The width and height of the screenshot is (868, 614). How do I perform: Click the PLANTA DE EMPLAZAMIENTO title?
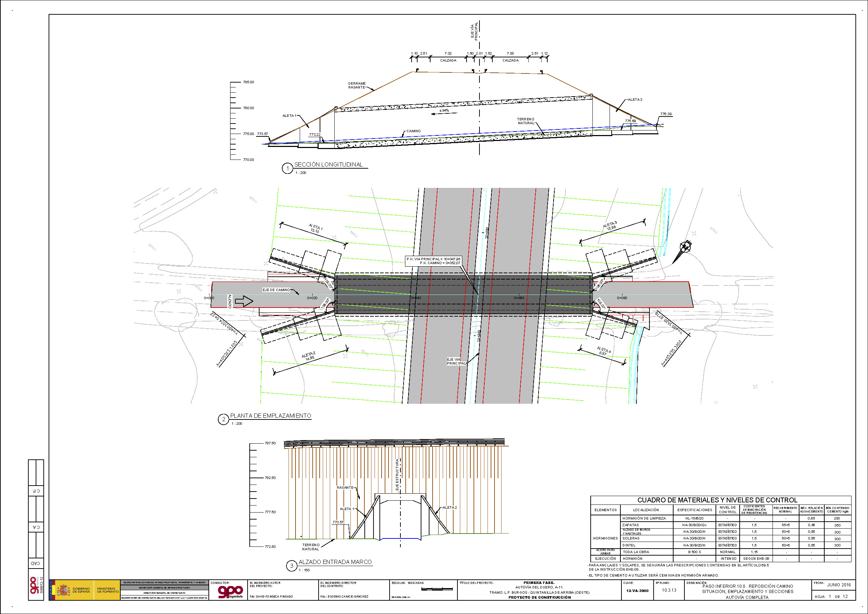click(x=271, y=415)
